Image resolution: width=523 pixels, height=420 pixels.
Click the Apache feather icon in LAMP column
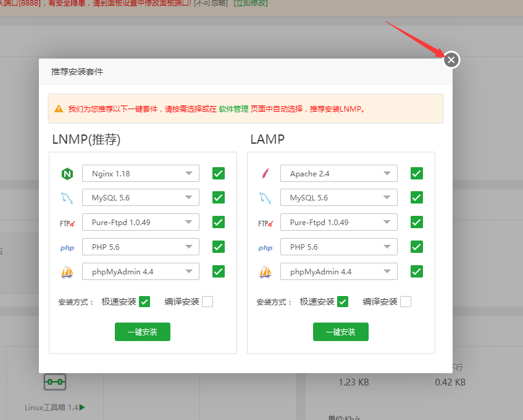coord(265,173)
